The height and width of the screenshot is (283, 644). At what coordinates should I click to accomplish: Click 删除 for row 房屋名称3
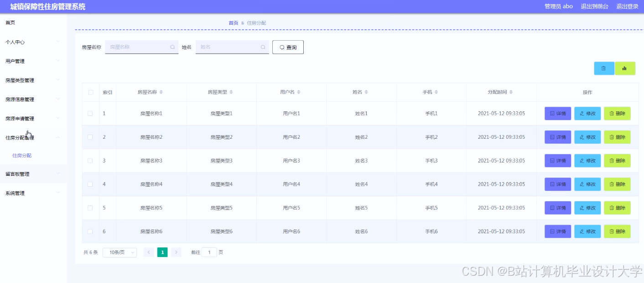click(x=617, y=161)
